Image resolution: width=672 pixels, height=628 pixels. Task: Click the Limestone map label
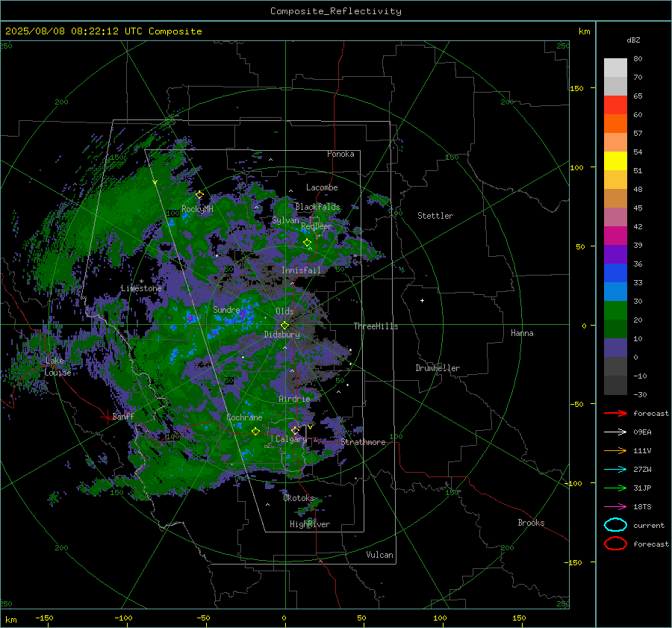pos(141,288)
